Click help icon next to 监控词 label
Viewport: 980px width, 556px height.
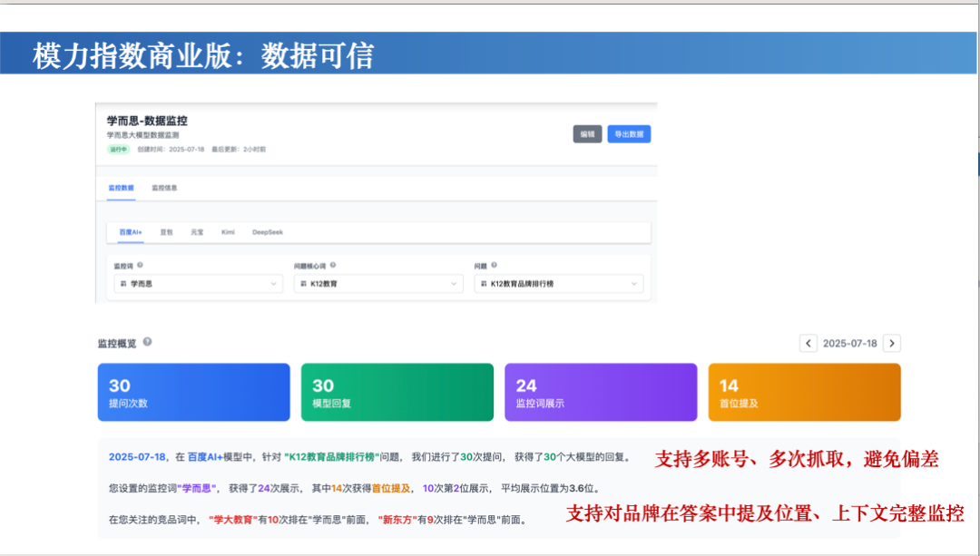[x=140, y=266]
